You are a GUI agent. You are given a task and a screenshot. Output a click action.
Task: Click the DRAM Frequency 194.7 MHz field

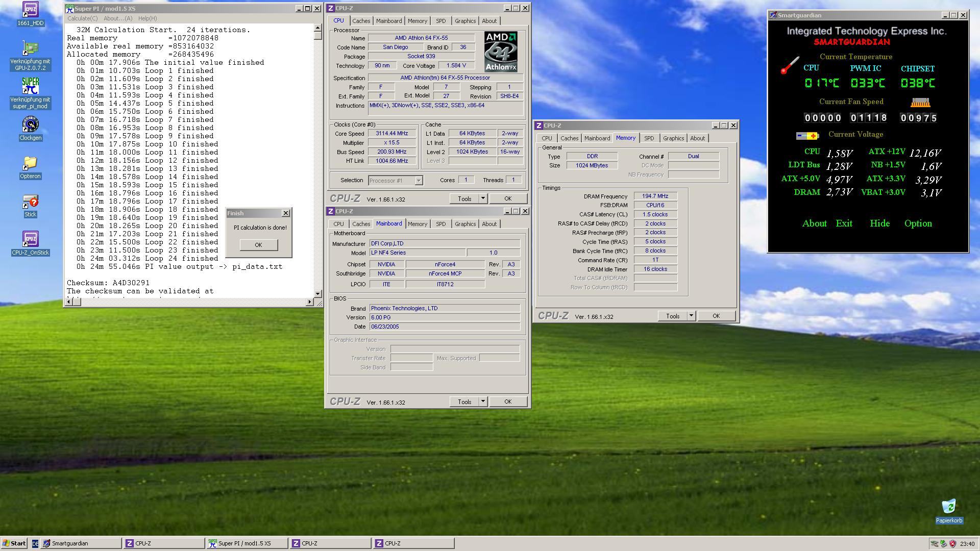[655, 196]
